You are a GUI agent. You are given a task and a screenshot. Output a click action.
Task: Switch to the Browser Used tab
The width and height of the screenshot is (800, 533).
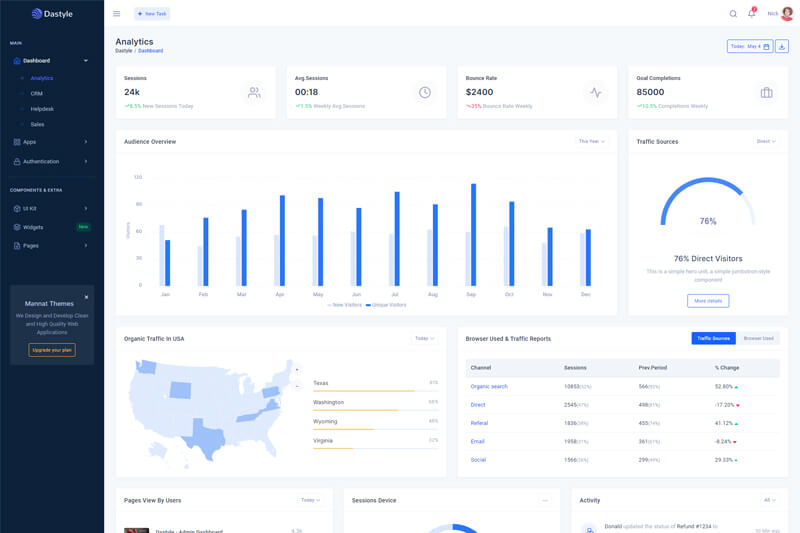click(x=758, y=338)
